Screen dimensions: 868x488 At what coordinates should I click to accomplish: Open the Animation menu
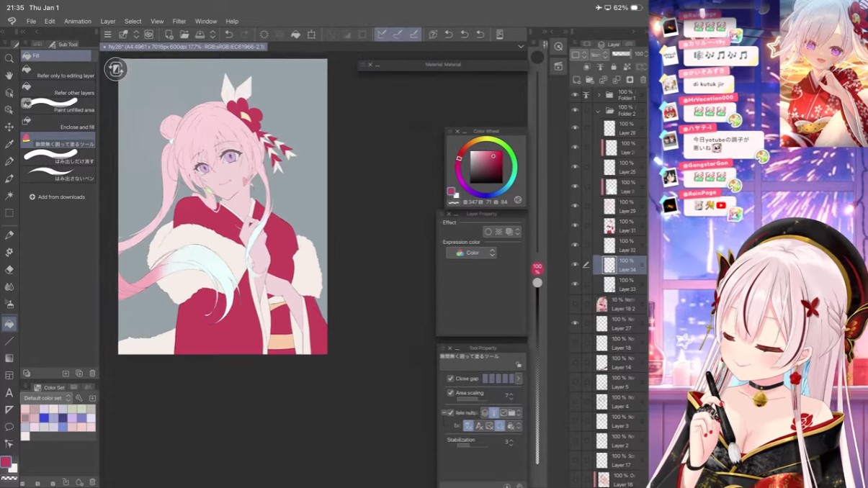[77, 22]
